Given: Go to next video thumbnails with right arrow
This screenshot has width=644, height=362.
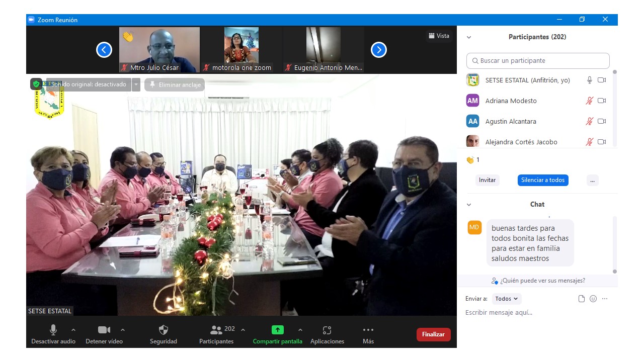Looking at the screenshot, I should [x=379, y=50].
